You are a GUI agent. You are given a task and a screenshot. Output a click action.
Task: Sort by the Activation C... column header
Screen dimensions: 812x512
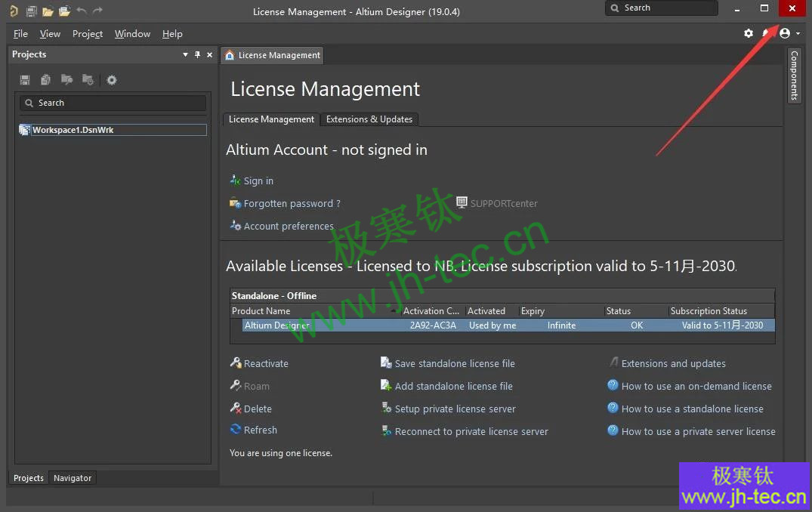[434, 310]
